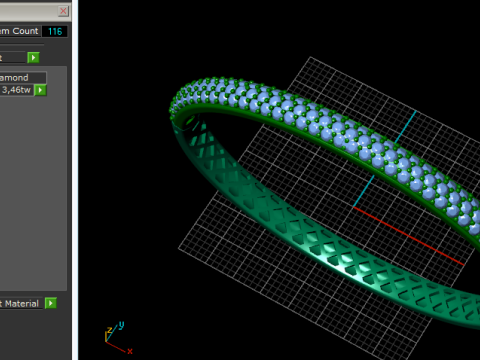Click the Gem Count label
480x360 pixels.
[19, 31]
